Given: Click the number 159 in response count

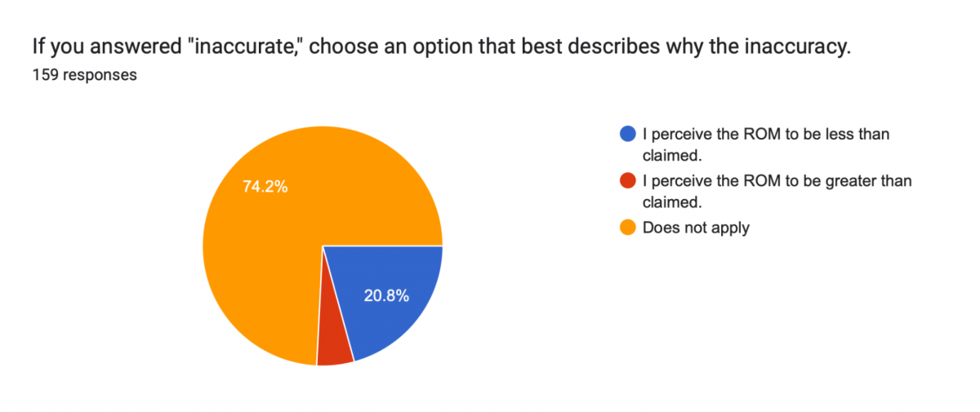Looking at the screenshot, I should 45,75.
